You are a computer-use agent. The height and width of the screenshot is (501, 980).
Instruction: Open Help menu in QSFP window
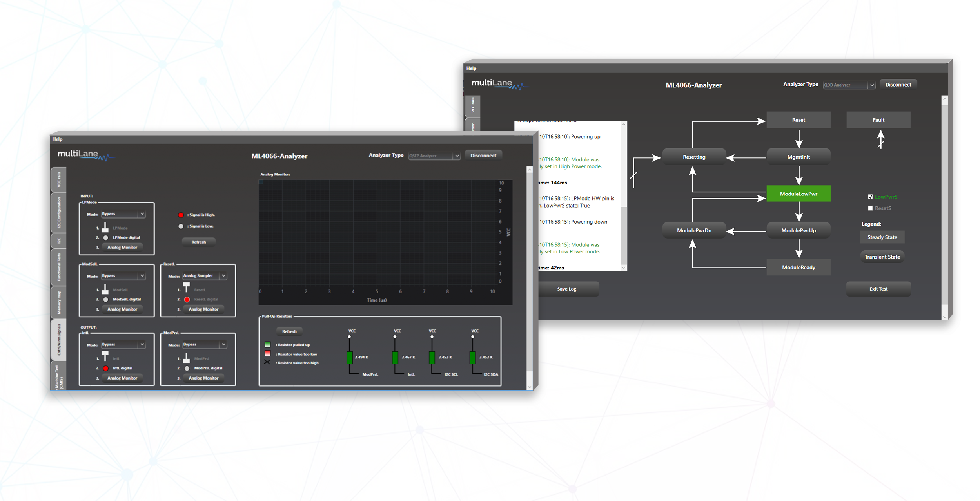[x=58, y=139]
